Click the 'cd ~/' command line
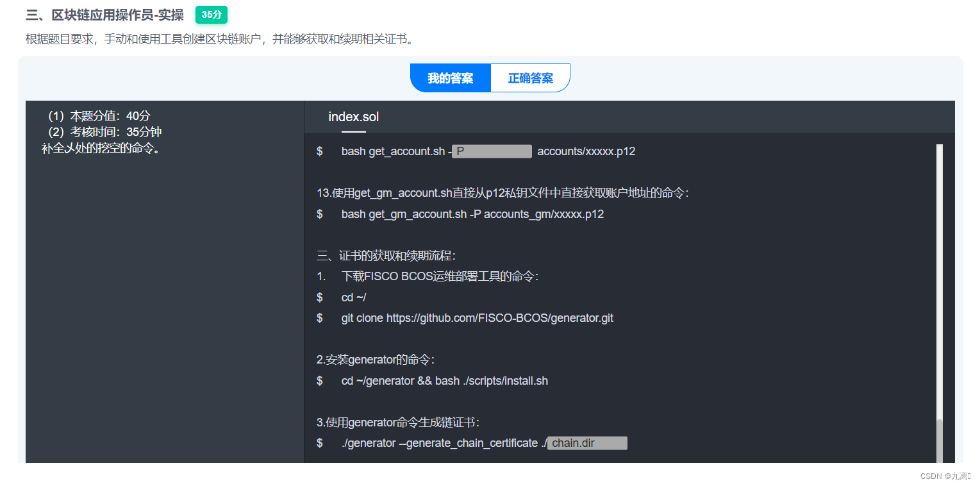 pyautogui.click(x=354, y=297)
